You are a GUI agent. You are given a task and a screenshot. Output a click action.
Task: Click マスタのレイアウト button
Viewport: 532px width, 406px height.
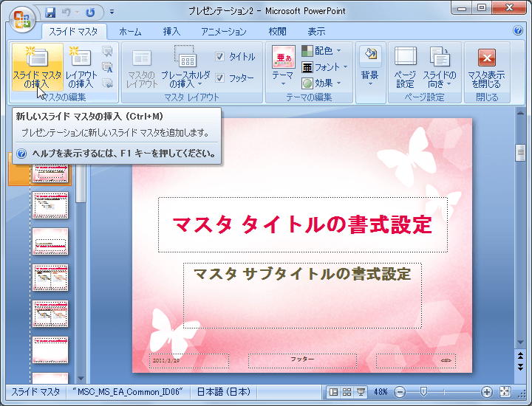pos(142,69)
